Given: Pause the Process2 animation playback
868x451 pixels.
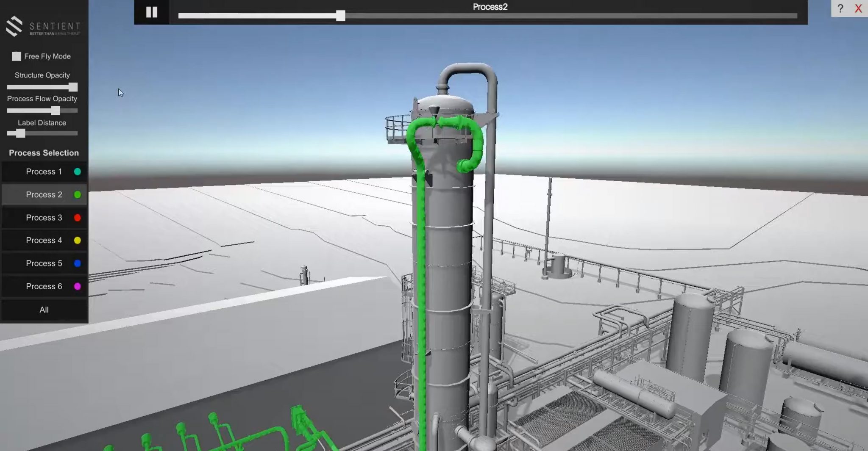Looking at the screenshot, I should [152, 12].
